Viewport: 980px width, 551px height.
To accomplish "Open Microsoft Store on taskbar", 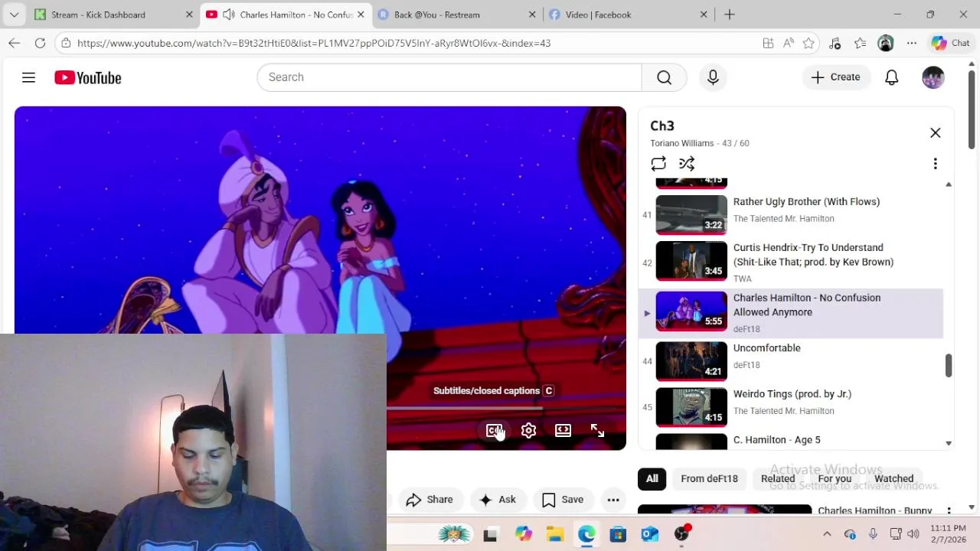I will coord(618,534).
